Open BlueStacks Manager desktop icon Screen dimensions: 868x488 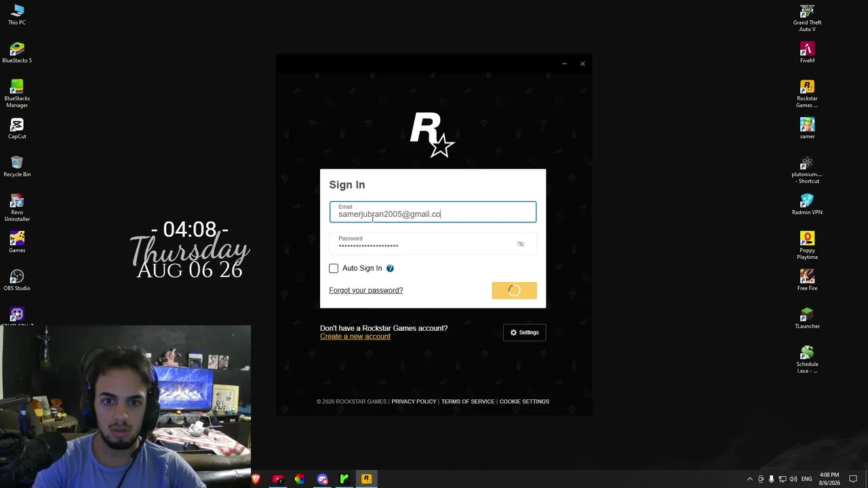click(17, 94)
